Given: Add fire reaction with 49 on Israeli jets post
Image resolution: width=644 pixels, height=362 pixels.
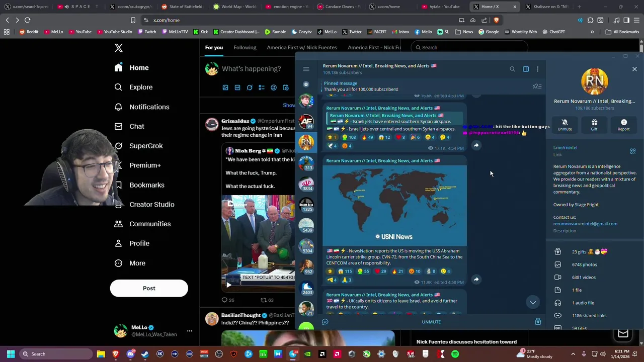Looking at the screenshot, I should pos(367,137).
